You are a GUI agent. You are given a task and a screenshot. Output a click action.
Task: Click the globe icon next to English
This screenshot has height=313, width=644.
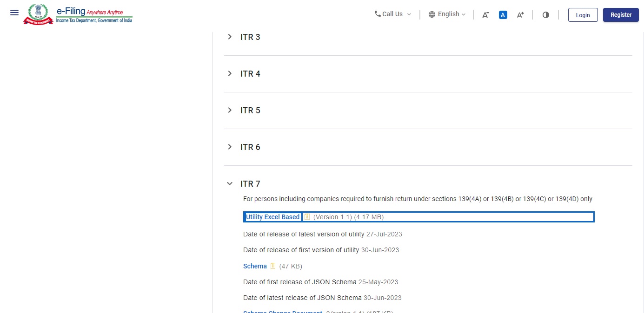(432, 14)
